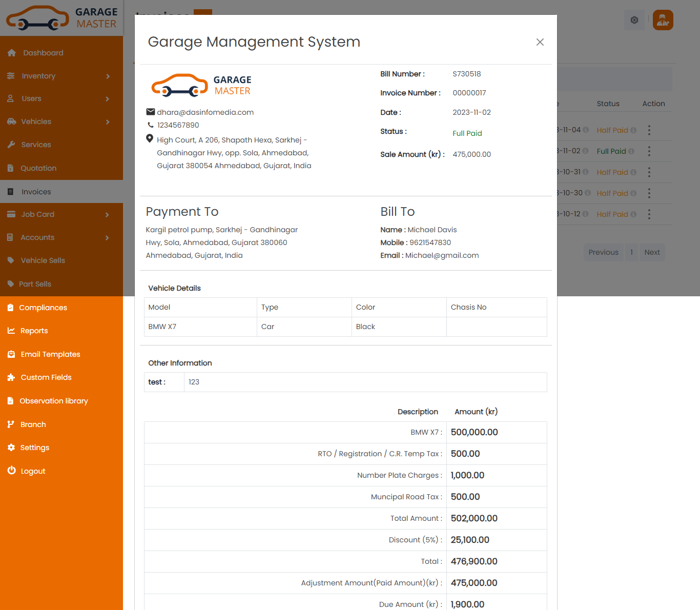Click the settings gear icon at top right
700x610 pixels.
[x=634, y=20]
